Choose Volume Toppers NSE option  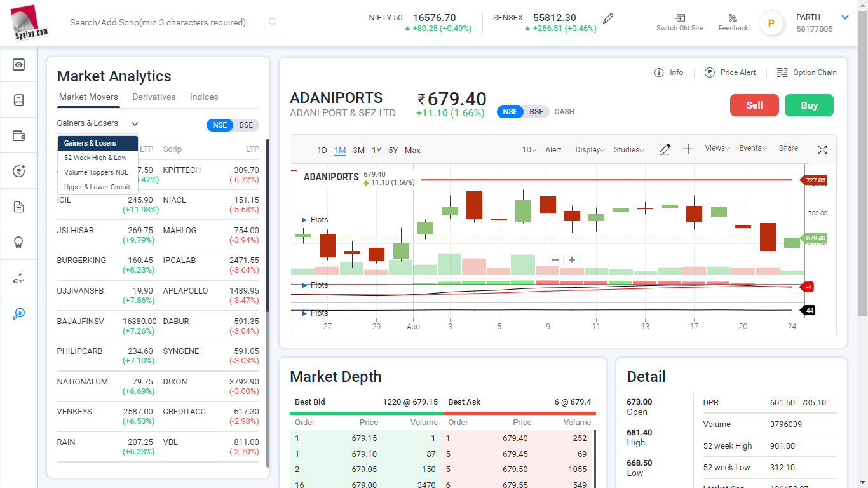point(98,172)
